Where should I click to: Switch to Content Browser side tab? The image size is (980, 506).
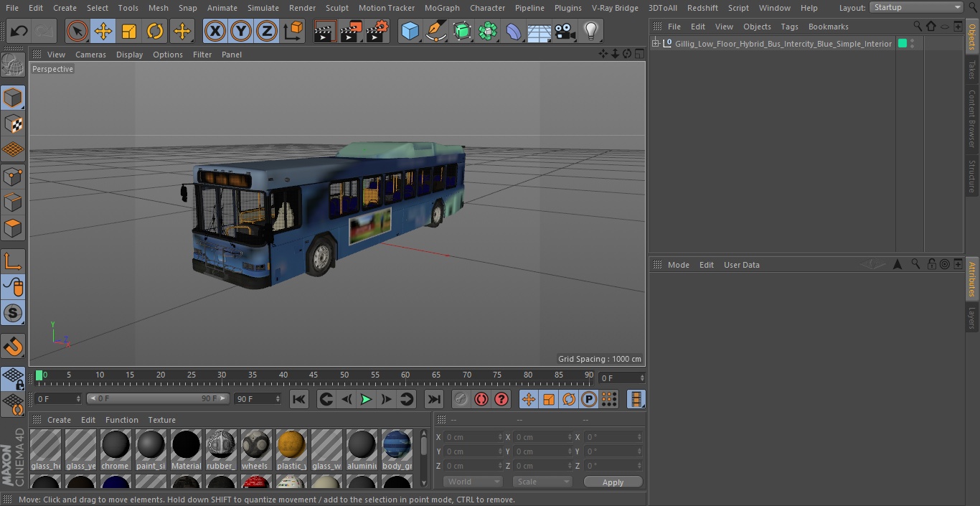(972, 118)
